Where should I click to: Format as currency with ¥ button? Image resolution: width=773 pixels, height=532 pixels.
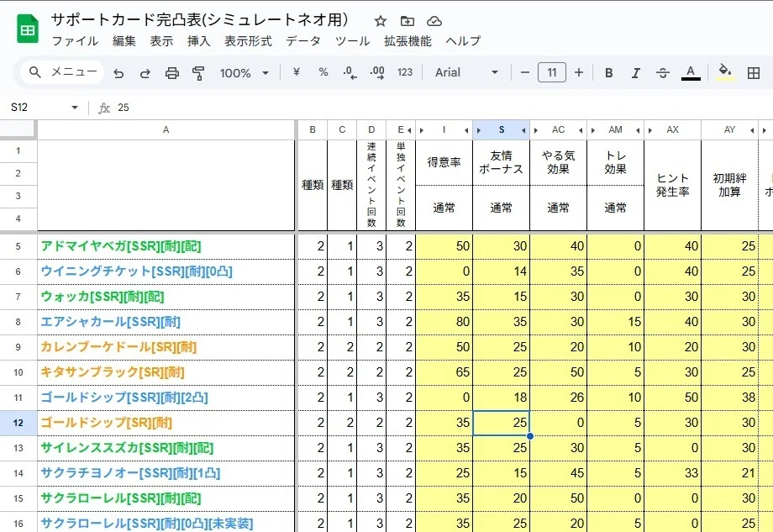click(x=297, y=72)
